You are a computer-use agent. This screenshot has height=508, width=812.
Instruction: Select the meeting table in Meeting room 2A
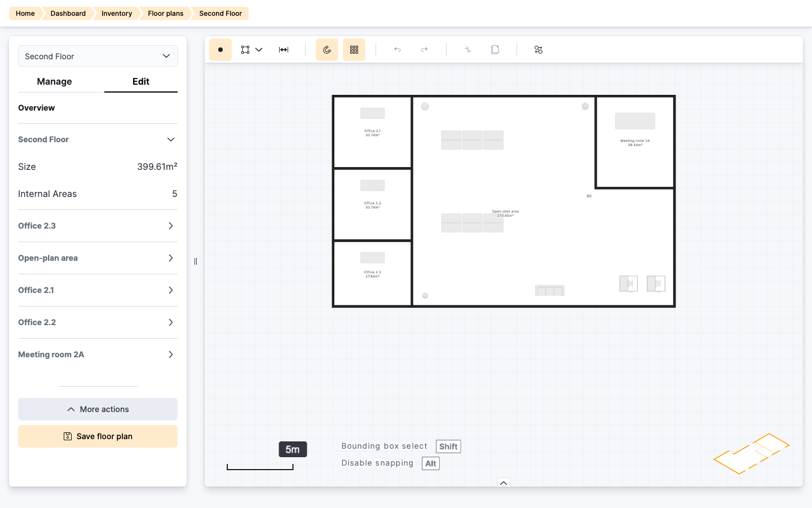(635, 121)
